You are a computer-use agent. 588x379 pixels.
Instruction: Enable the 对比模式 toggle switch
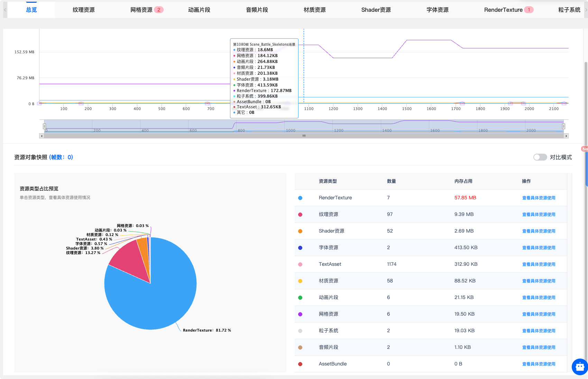[540, 157]
